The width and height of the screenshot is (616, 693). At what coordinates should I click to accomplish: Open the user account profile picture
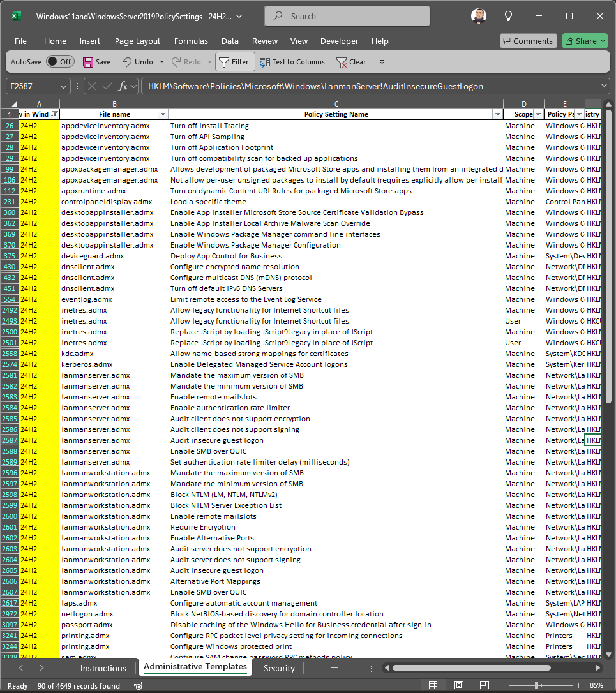click(x=479, y=16)
